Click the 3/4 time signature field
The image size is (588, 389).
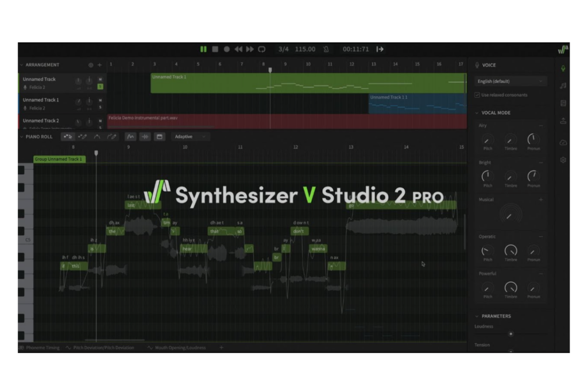click(284, 49)
